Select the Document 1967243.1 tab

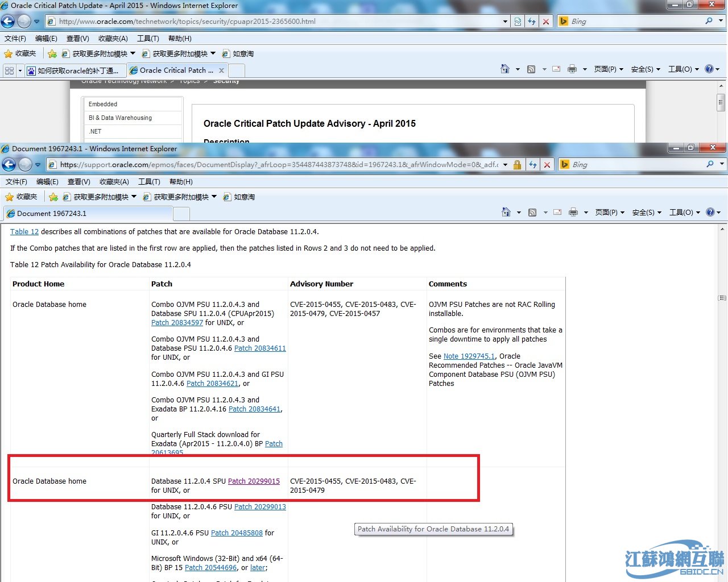tap(88, 214)
